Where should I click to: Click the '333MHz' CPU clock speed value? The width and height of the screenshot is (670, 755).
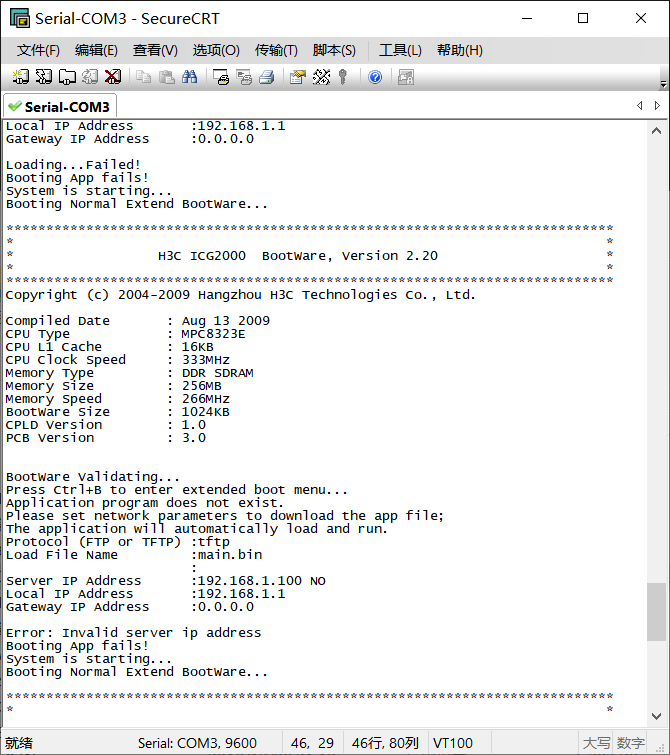tap(206, 360)
